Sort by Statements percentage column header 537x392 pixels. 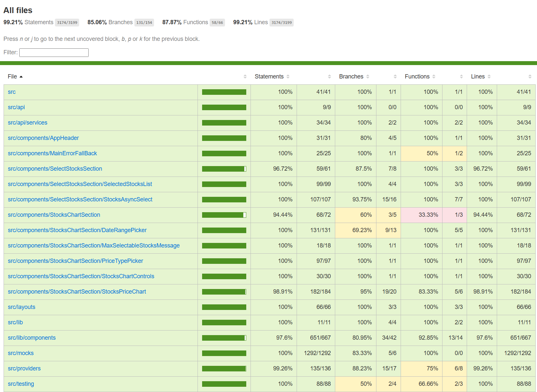click(272, 77)
